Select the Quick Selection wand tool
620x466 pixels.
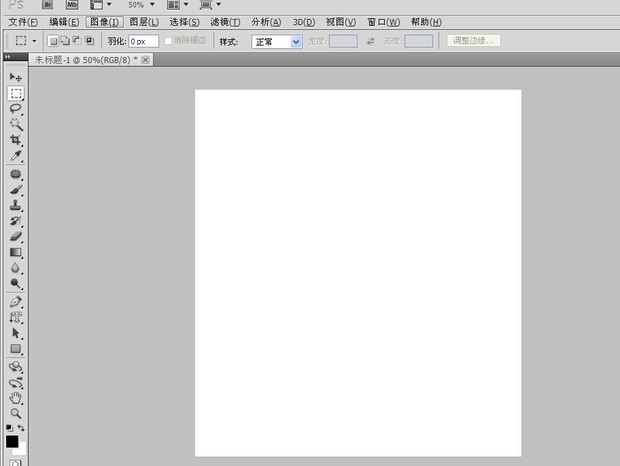tap(16, 125)
